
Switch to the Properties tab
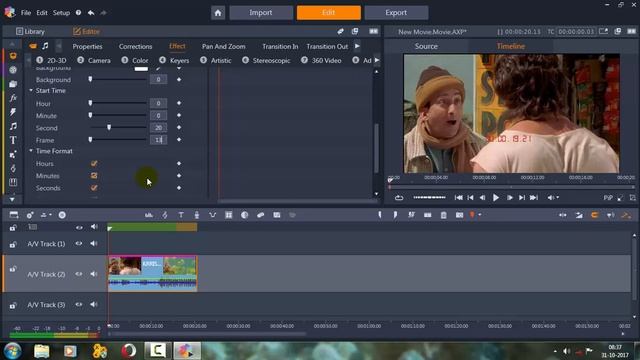click(x=87, y=47)
